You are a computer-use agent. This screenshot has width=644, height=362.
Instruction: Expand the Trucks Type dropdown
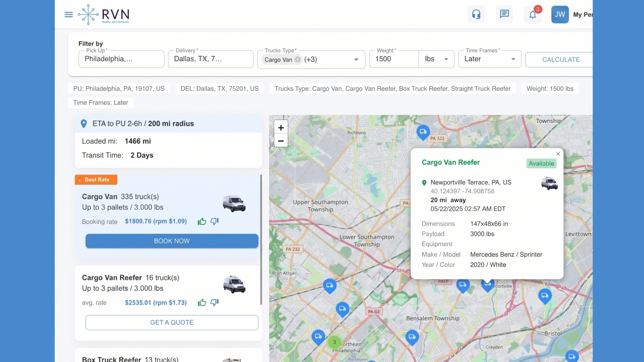(x=356, y=60)
